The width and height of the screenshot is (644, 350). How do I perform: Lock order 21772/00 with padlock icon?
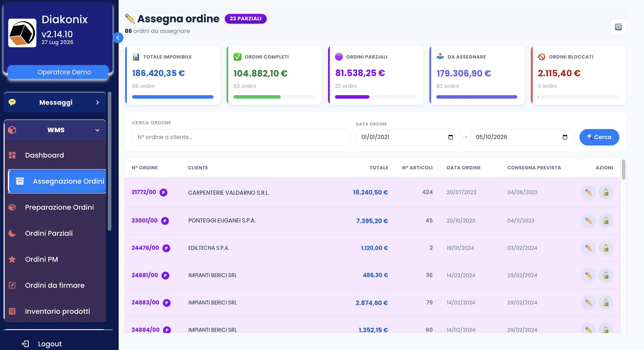[605, 192]
